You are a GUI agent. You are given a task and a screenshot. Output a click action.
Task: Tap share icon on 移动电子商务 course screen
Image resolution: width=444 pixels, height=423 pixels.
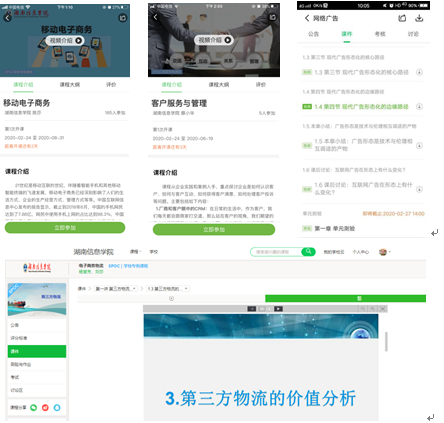[x=123, y=18]
